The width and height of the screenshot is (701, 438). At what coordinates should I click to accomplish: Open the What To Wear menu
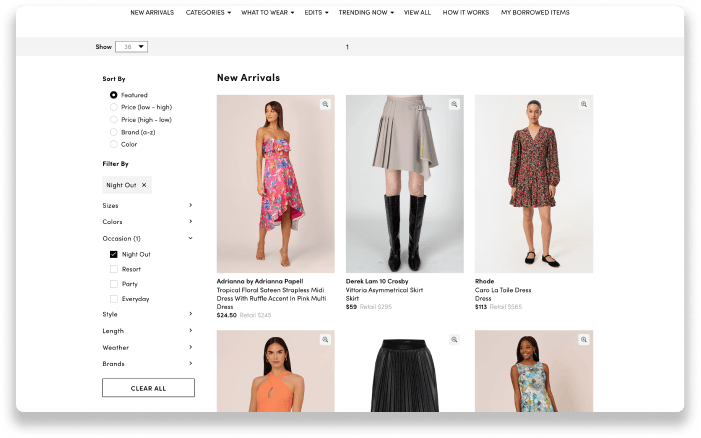pos(267,13)
